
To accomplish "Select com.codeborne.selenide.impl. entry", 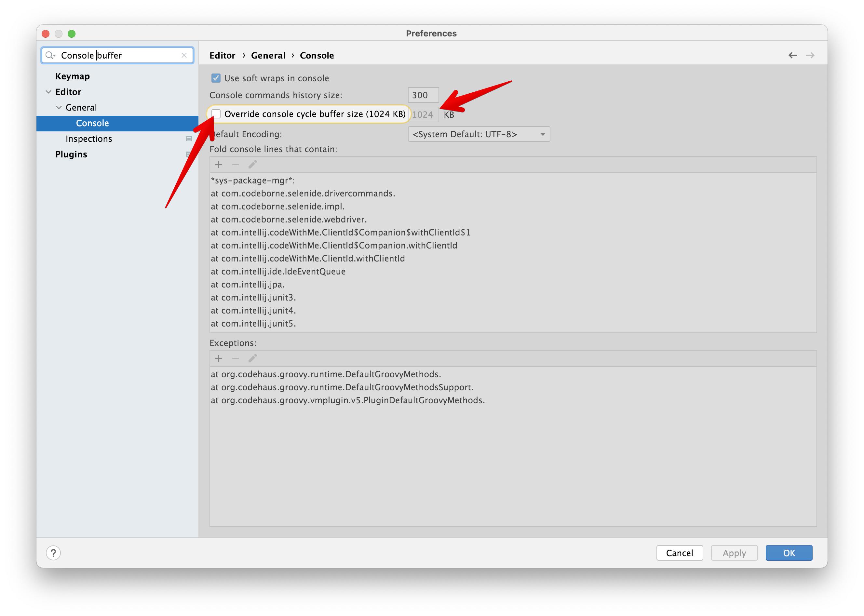I will pos(277,206).
